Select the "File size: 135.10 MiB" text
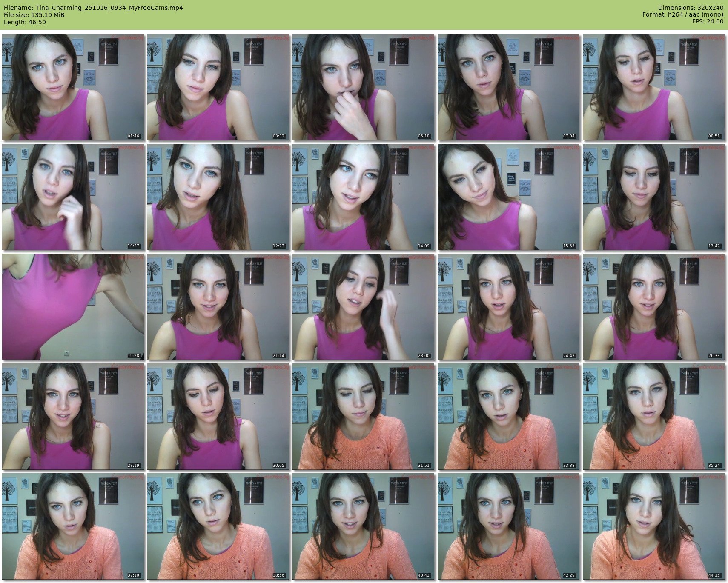 point(34,15)
